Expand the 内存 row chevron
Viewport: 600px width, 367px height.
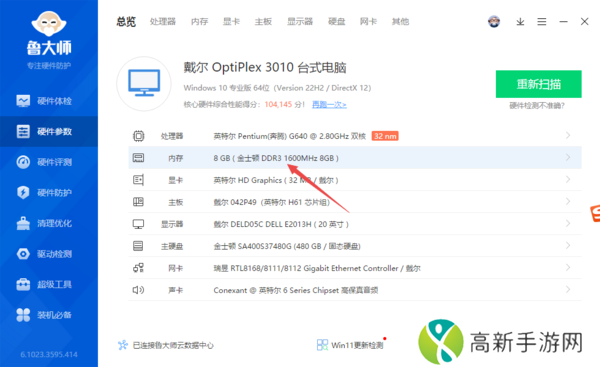click(x=568, y=157)
